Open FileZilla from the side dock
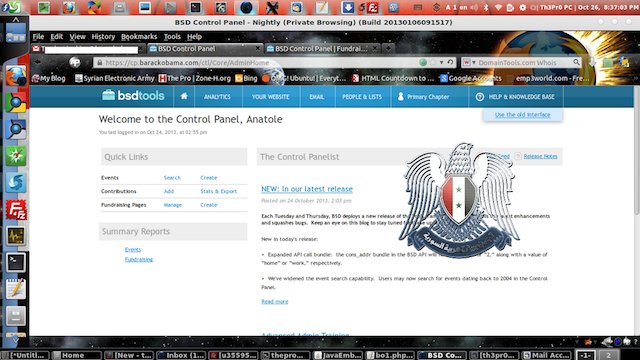 (16, 210)
